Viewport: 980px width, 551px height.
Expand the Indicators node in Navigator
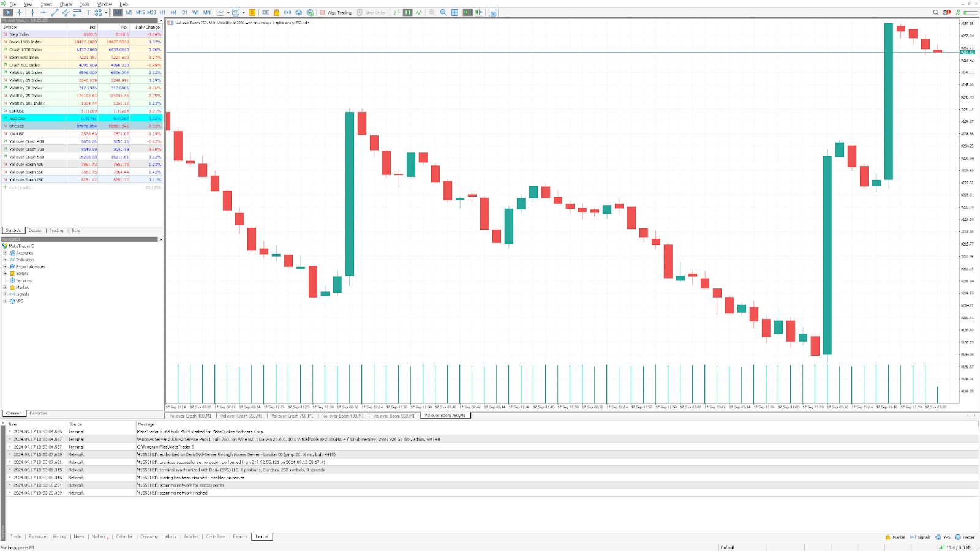(x=4, y=260)
